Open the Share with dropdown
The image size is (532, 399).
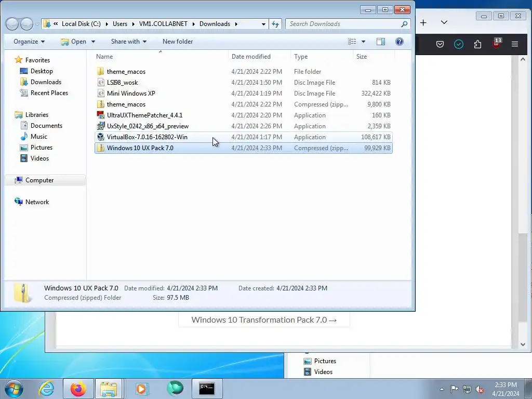click(x=129, y=42)
